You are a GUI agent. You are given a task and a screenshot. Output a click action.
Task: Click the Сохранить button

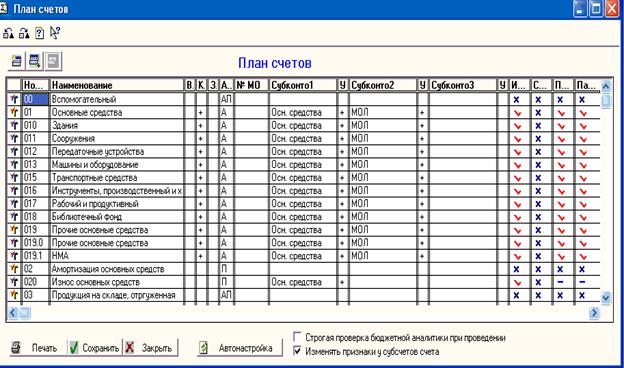tap(95, 348)
